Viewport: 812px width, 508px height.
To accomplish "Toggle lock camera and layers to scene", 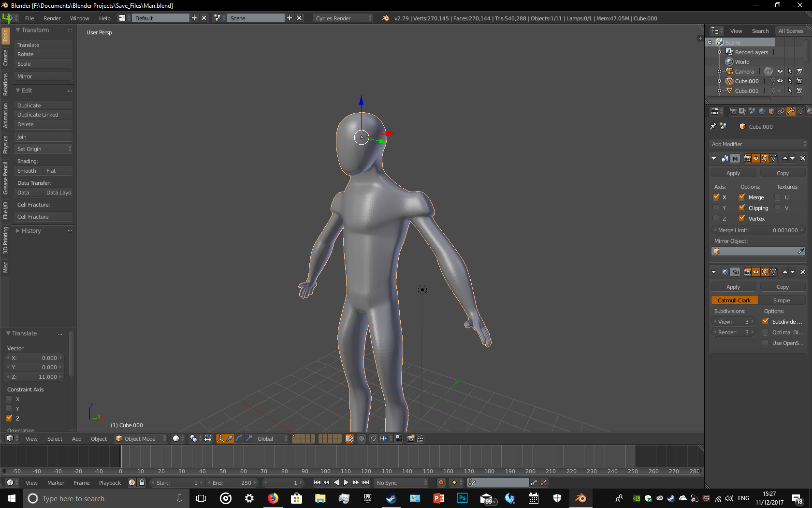I will [349, 438].
